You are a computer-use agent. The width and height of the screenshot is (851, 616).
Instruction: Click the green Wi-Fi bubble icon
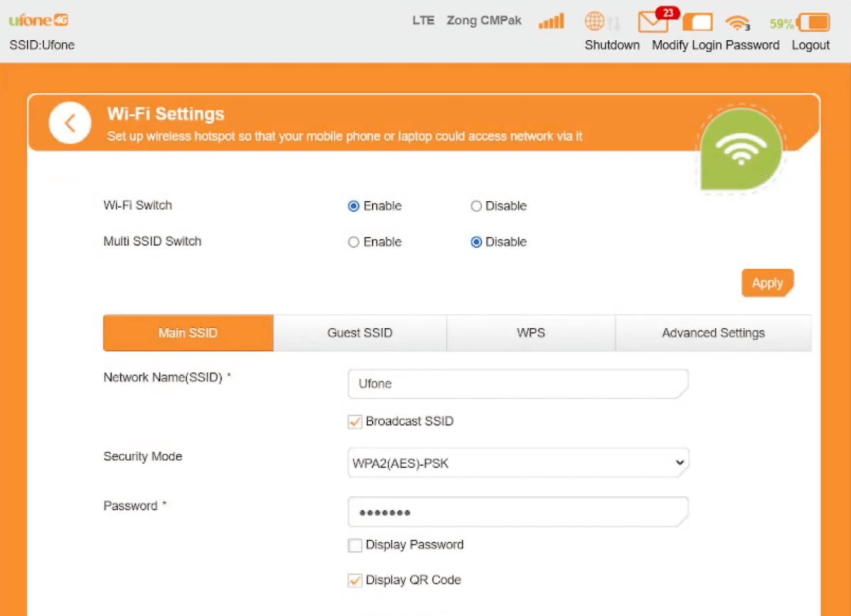(741, 149)
